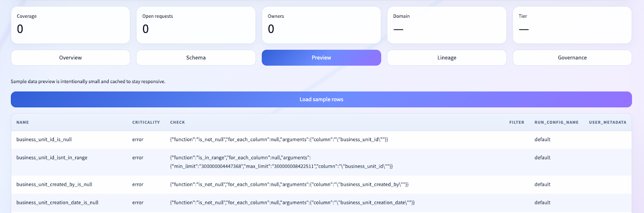Click the Coverage summary card

point(70,25)
